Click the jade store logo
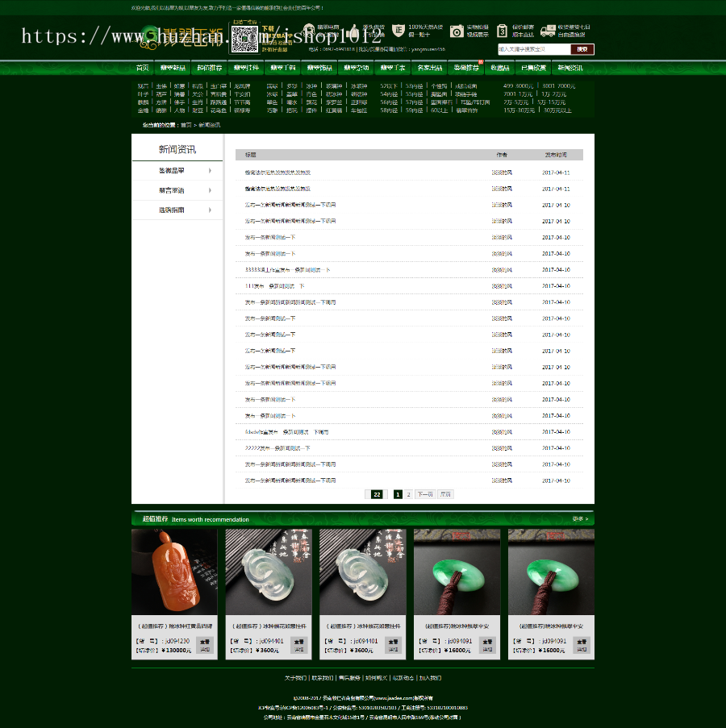Viewport: 726px width, 728px height. [x=181, y=37]
